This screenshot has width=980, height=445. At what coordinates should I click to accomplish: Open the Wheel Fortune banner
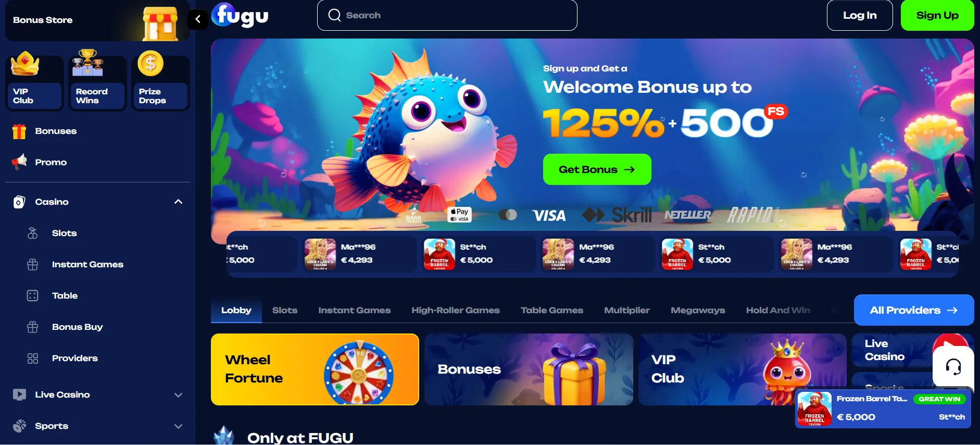315,369
